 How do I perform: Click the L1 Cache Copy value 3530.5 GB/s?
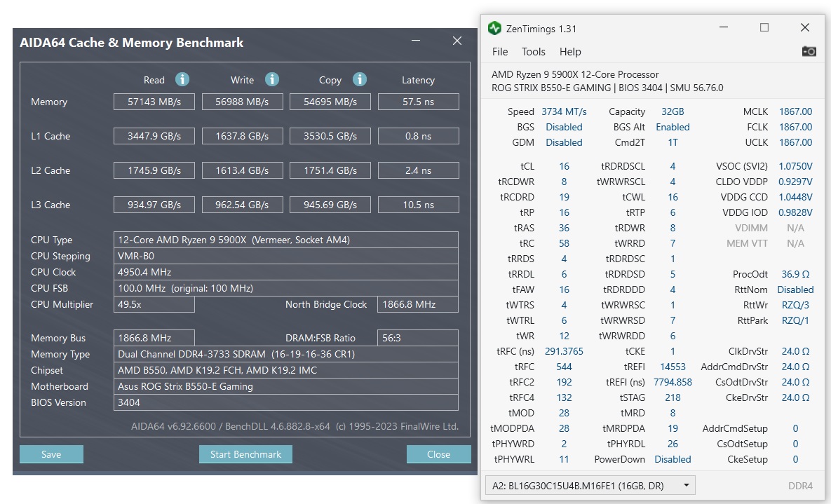[330, 136]
